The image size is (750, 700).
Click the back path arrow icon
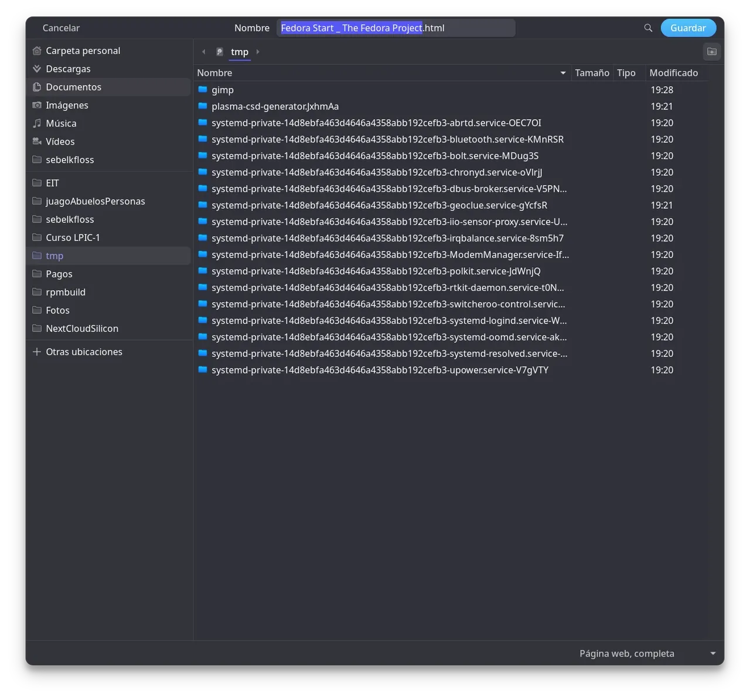click(x=204, y=52)
